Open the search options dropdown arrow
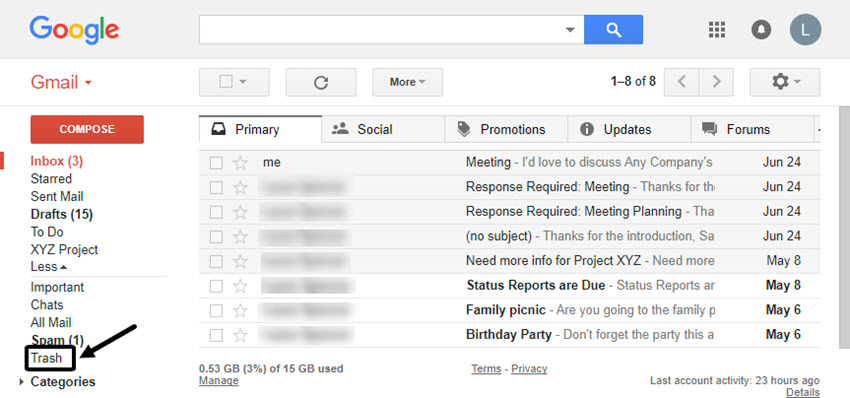The height and width of the screenshot is (398, 850). 570,29
